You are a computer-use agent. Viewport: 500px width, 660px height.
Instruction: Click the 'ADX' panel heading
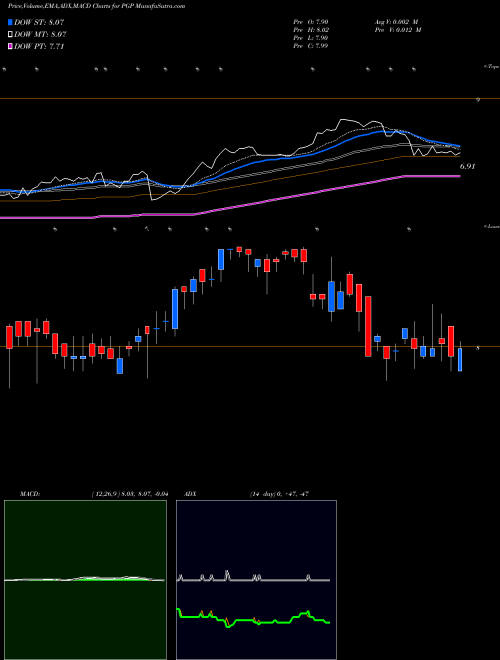point(191,494)
